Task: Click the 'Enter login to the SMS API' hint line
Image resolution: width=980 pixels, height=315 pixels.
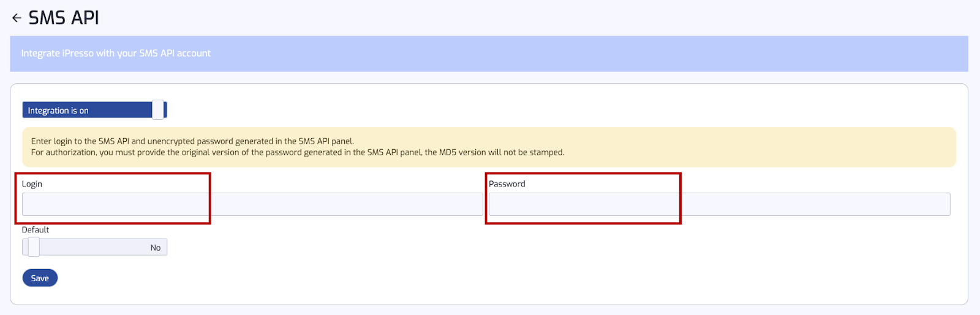Action: [192, 141]
